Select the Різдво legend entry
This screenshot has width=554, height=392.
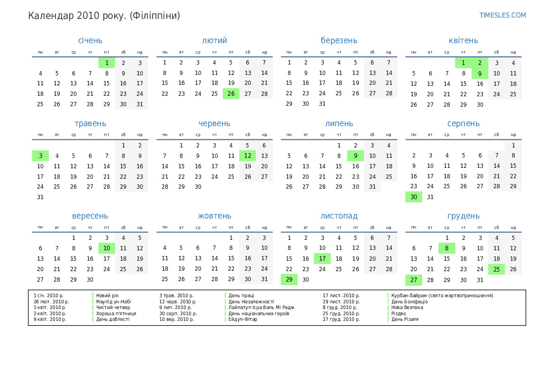[399, 313]
